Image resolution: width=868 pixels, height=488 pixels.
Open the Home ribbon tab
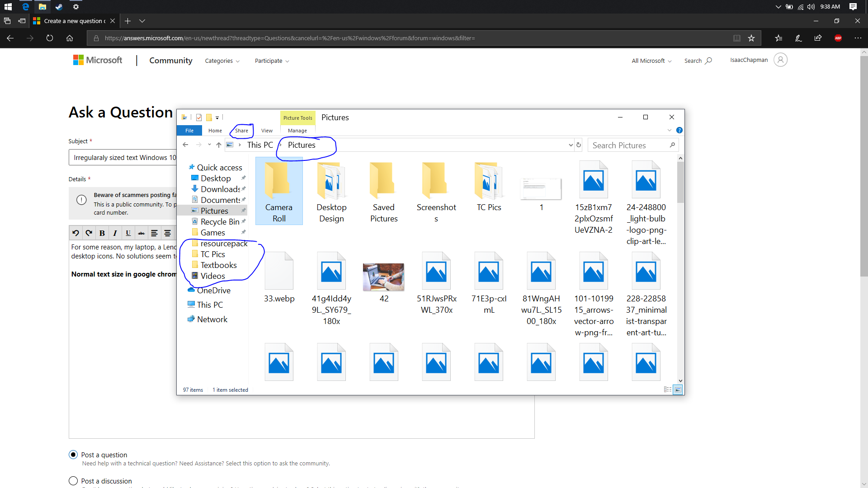[215, 131]
